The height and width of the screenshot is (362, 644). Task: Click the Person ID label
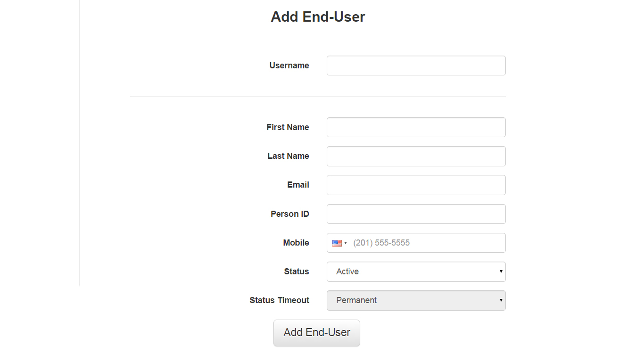(289, 214)
